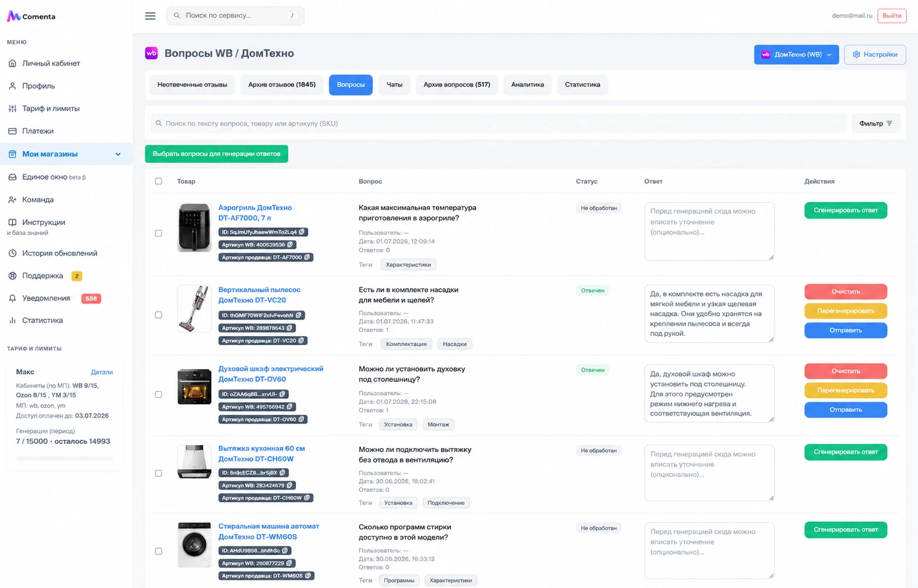Tick the select-all checkbox in the table header
Screen dimensions: 918x588
coord(158,181)
